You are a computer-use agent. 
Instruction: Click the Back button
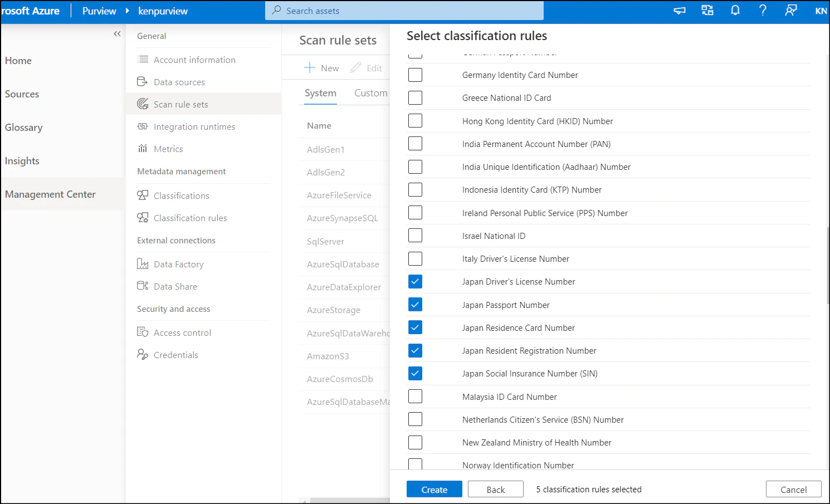pyautogui.click(x=496, y=490)
